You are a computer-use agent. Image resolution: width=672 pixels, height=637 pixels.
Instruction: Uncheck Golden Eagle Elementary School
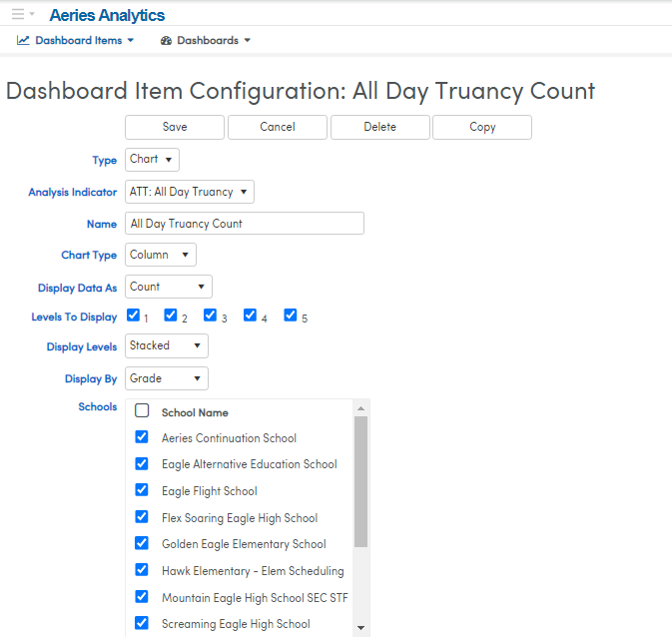(142, 543)
